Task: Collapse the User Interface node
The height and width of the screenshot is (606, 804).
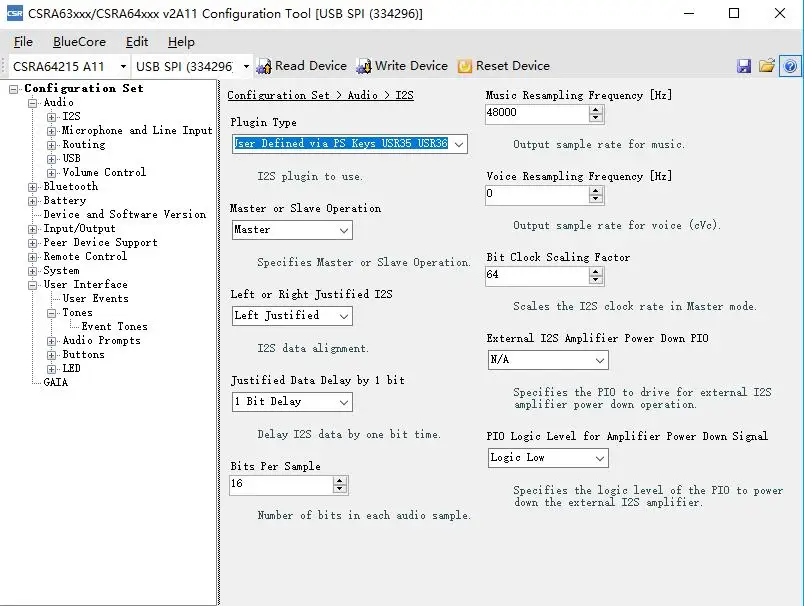Action: [x=33, y=285]
